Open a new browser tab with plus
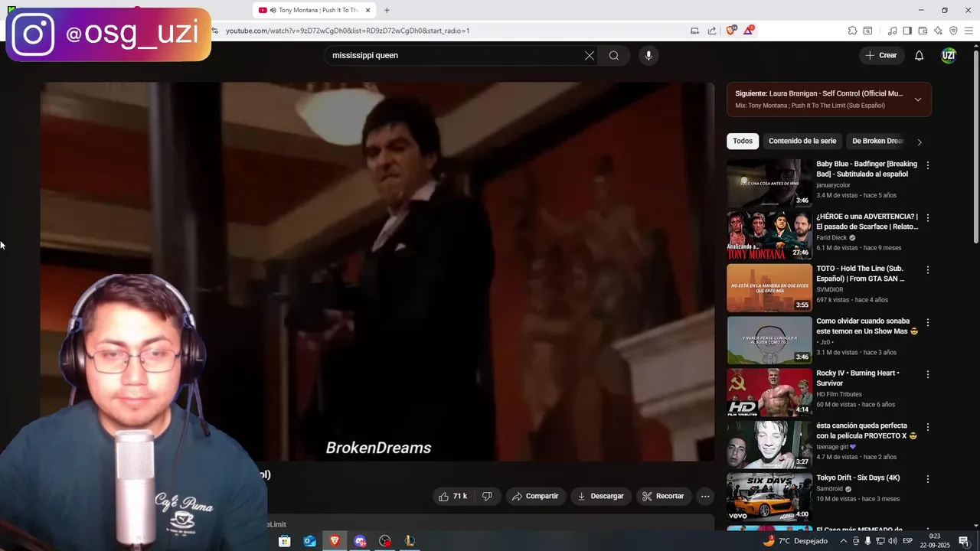The width and height of the screenshot is (980, 551). pyautogui.click(x=387, y=10)
